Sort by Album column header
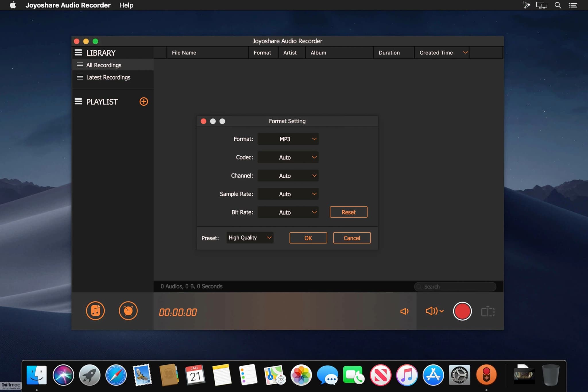The image size is (588, 392). tap(340, 53)
